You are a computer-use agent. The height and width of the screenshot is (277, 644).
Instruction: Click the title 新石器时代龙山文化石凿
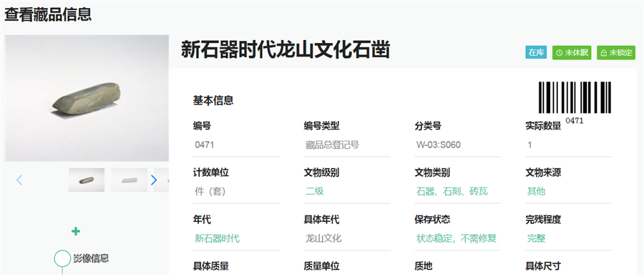click(x=286, y=50)
